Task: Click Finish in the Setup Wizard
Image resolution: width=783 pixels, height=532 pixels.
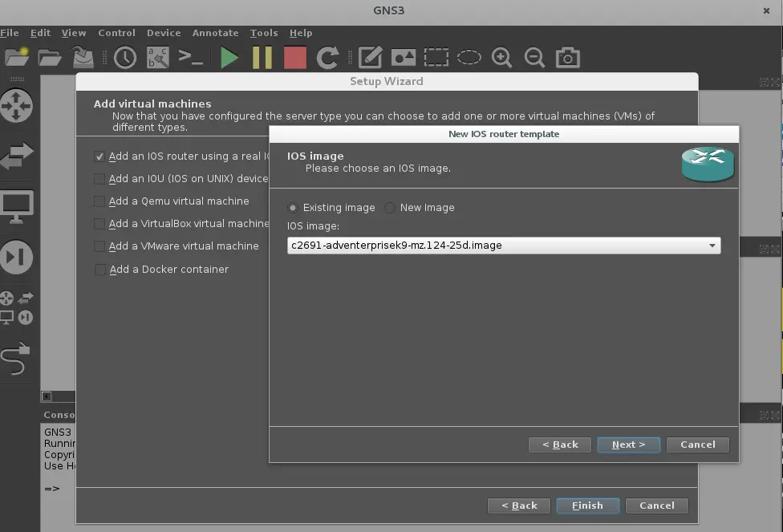Action: point(588,506)
